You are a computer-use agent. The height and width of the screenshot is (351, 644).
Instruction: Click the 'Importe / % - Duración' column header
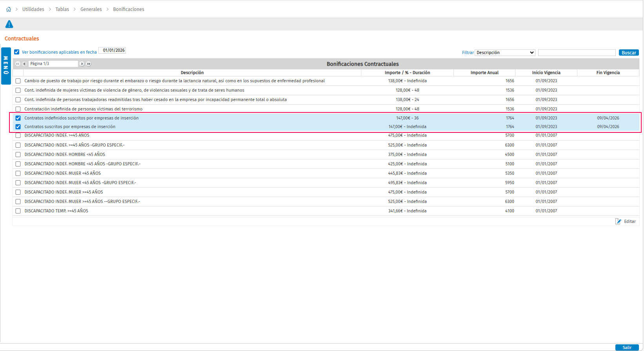click(x=407, y=73)
